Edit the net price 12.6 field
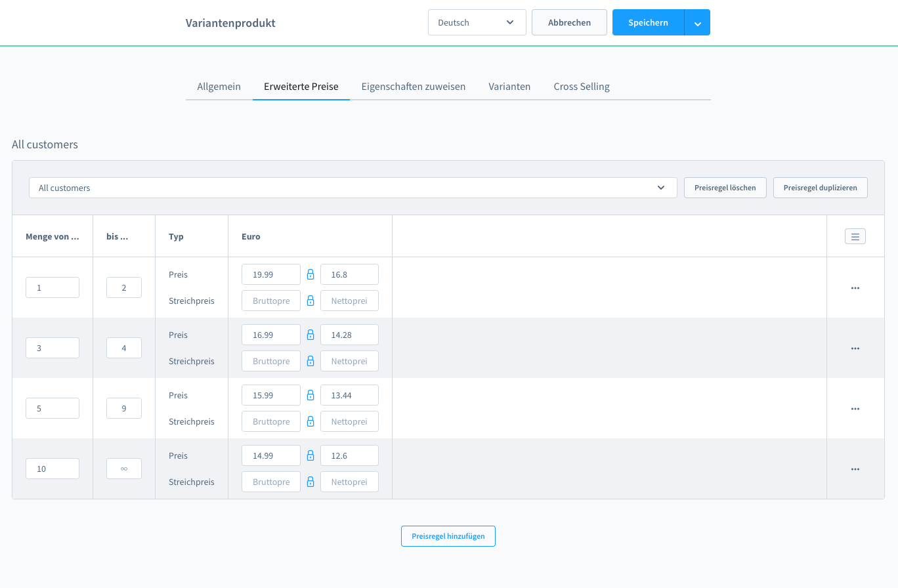This screenshot has width=898, height=588. pos(349,455)
